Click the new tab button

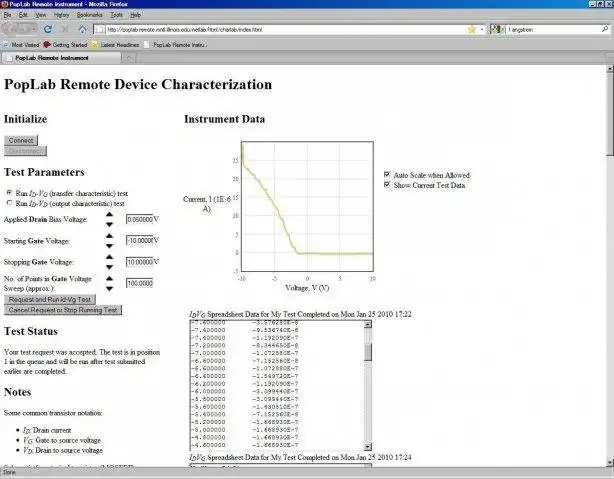click(x=128, y=58)
